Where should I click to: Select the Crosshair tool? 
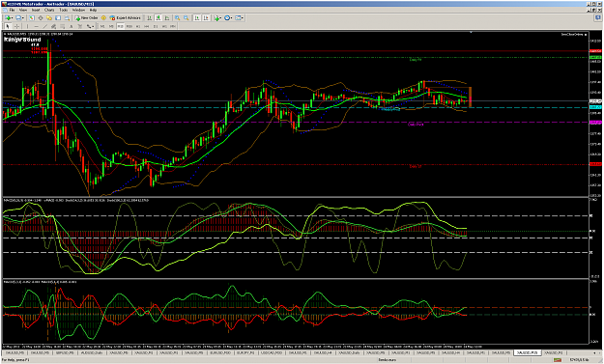coord(16,26)
